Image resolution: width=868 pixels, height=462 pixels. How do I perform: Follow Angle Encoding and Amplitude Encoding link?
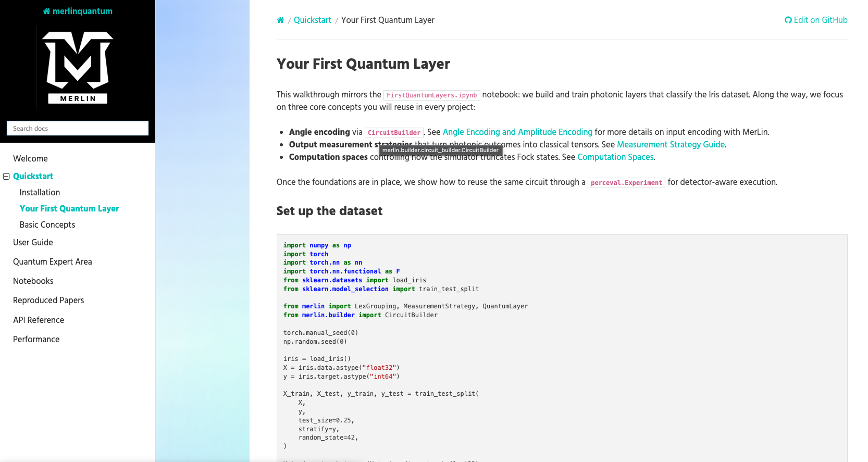[517, 132]
